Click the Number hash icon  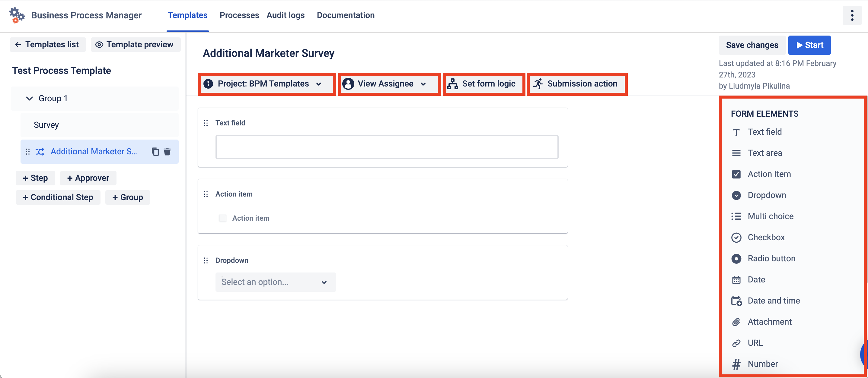click(x=736, y=364)
